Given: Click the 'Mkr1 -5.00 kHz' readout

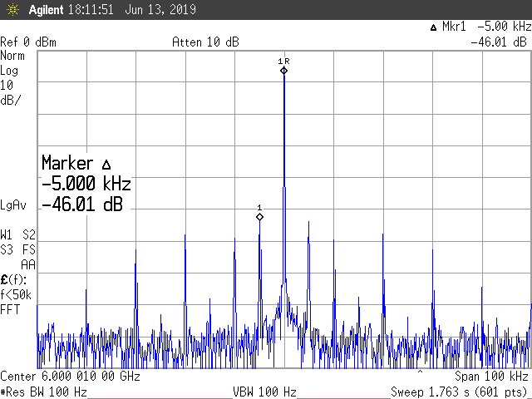Looking at the screenshot, I should (x=486, y=27).
